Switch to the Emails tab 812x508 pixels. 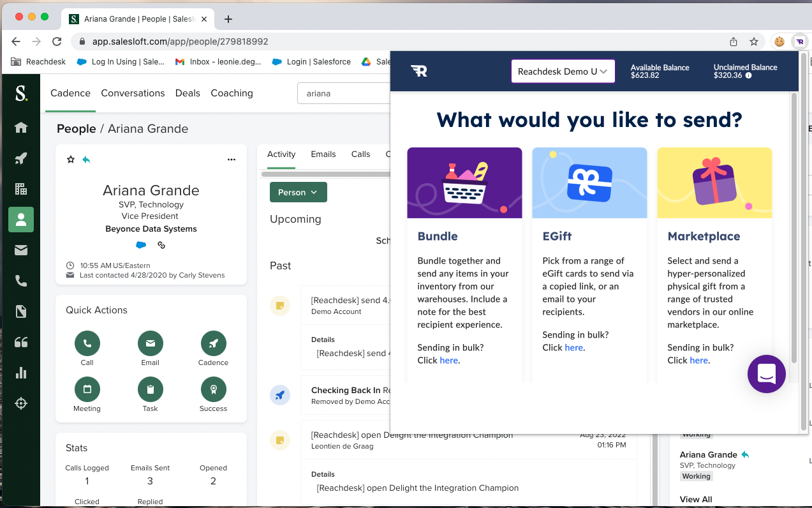click(323, 154)
